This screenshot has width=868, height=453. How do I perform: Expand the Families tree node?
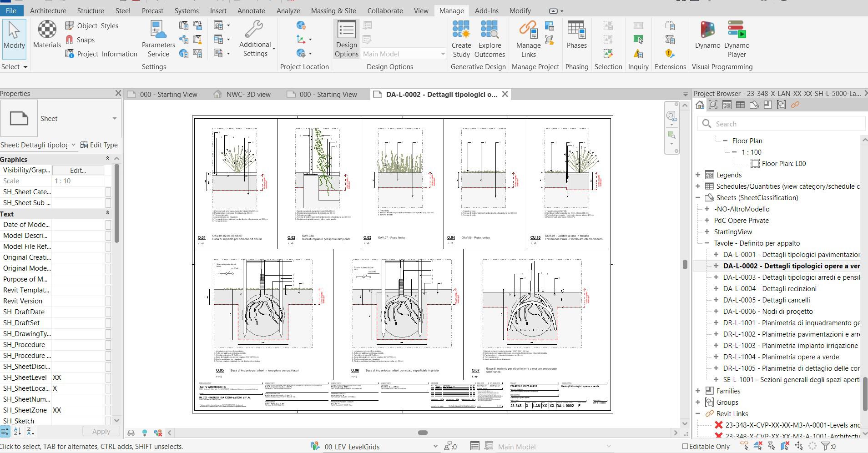[x=698, y=391]
